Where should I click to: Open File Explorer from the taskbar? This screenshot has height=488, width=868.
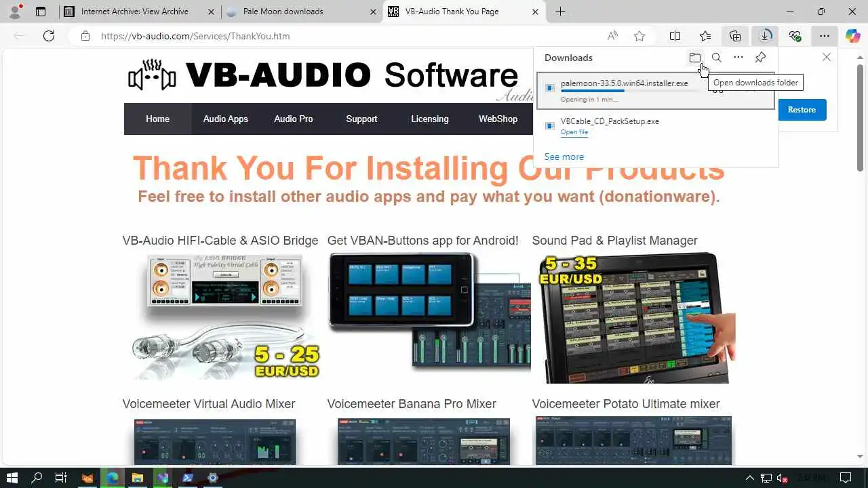coord(138,478)
